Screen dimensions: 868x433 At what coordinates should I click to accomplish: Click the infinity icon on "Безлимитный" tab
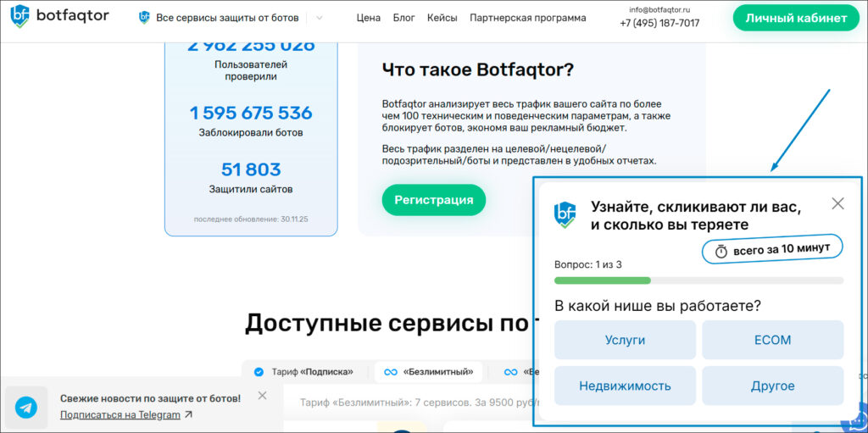point(391,372)
